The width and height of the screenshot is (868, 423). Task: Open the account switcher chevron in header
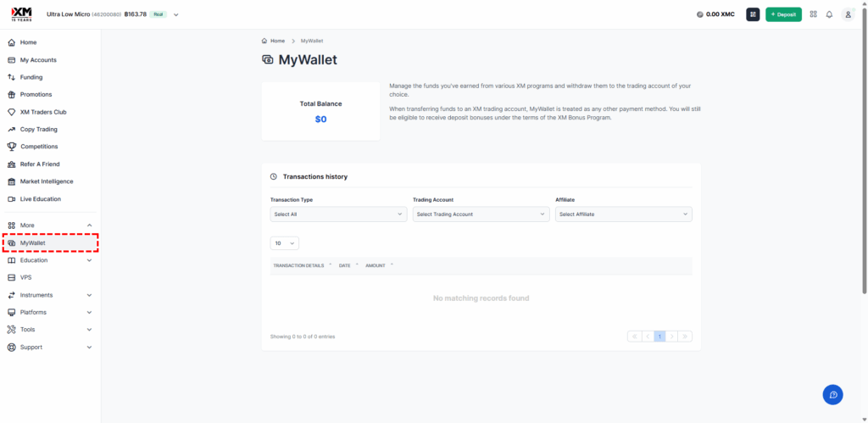point(176,15)
